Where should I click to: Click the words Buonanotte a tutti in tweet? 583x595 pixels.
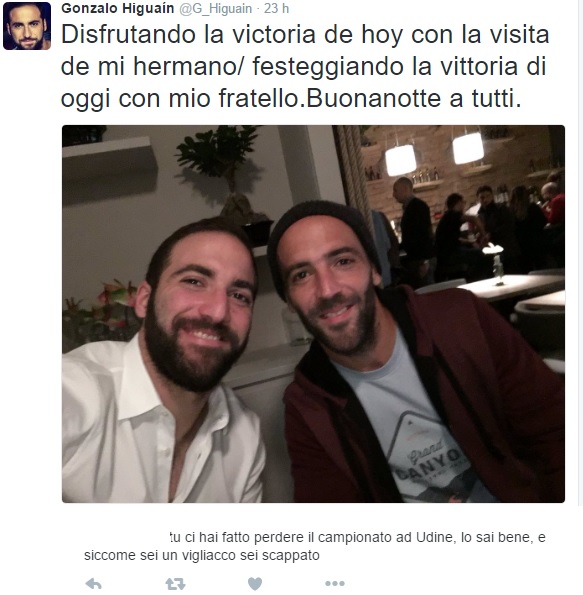414,99
